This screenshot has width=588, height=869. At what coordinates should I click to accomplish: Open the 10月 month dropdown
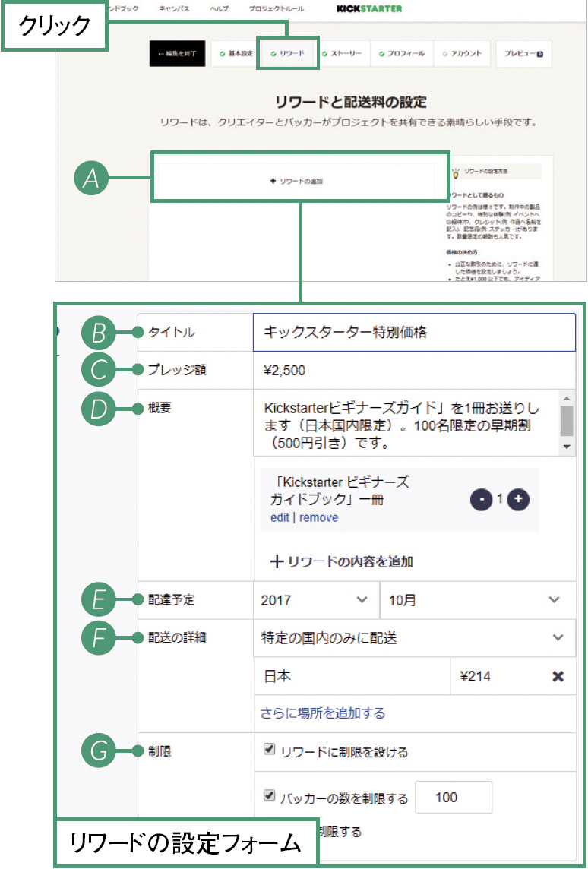478,600
